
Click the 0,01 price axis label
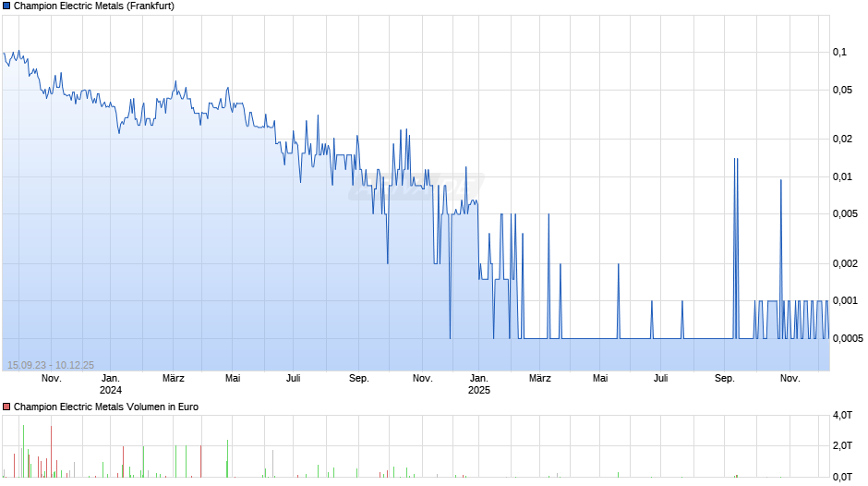coord(842,176)
